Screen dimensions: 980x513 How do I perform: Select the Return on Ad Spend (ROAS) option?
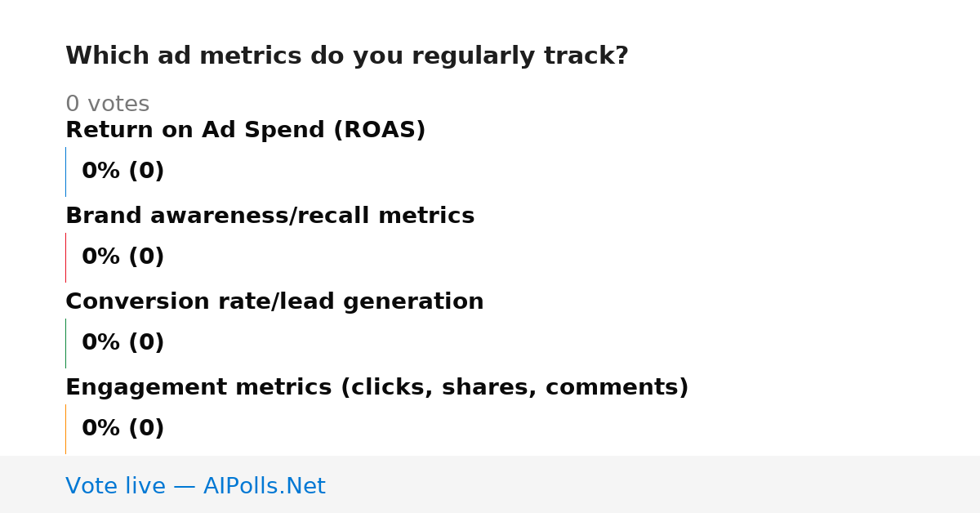click(245, 130)
